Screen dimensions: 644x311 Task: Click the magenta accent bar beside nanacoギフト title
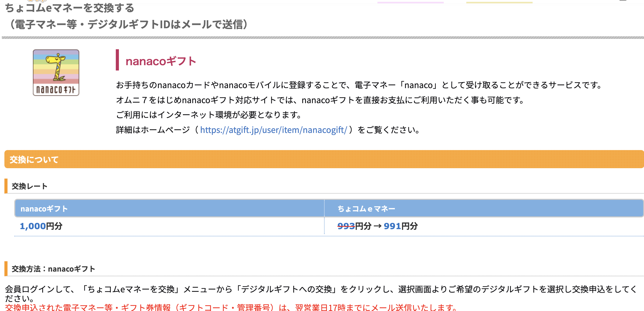(x=117, y=60)
